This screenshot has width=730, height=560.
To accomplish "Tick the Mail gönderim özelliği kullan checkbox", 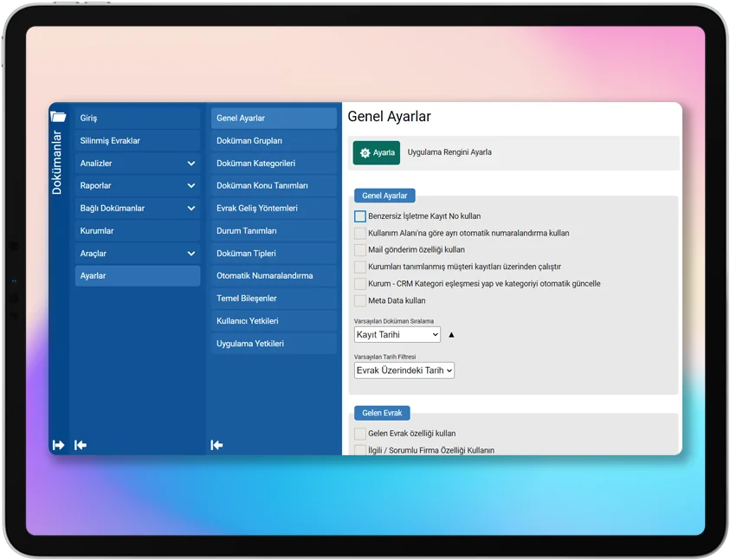I will (x=360, y=250).
